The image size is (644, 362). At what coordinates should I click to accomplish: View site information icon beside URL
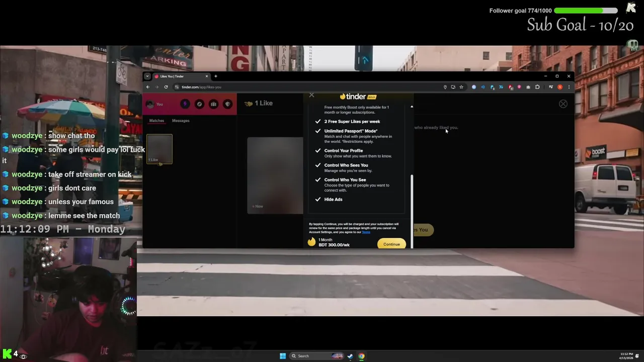click(177, 87)
